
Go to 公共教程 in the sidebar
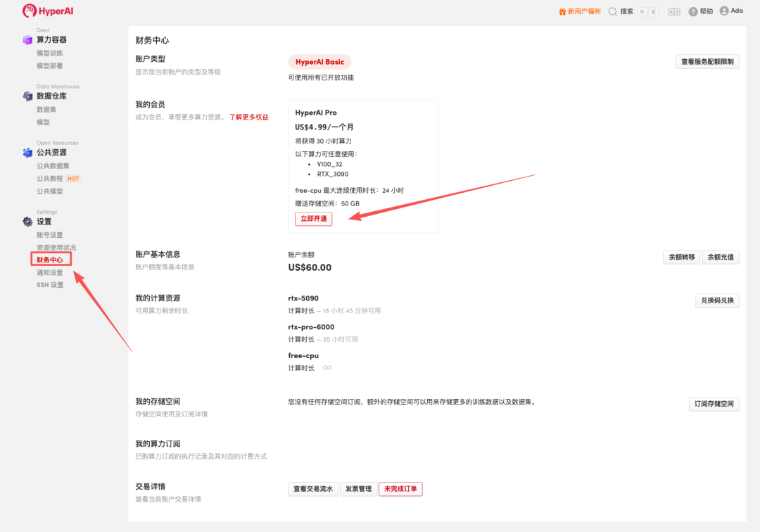pyautogui.click(x=50, y=179)
